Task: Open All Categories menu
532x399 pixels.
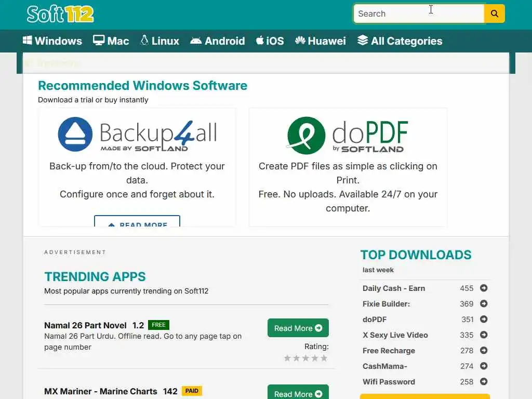Action: (400, 41)
